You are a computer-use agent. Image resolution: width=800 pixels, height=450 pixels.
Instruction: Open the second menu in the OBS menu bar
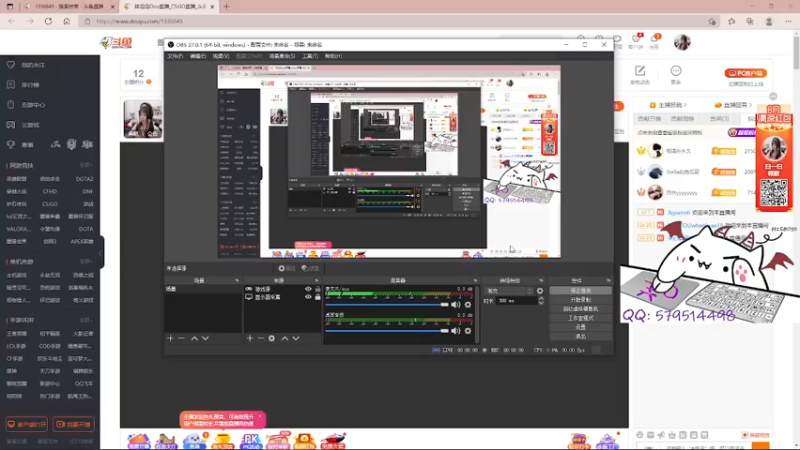198,56
